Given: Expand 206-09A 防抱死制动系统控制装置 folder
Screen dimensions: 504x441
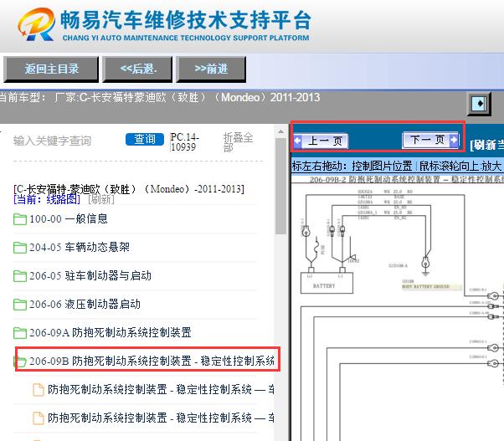Looking at the screenshot, I should (x=111, y=332).
